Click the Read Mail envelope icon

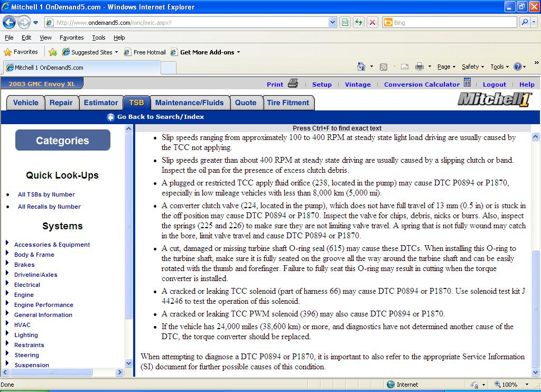click(405, 67)
